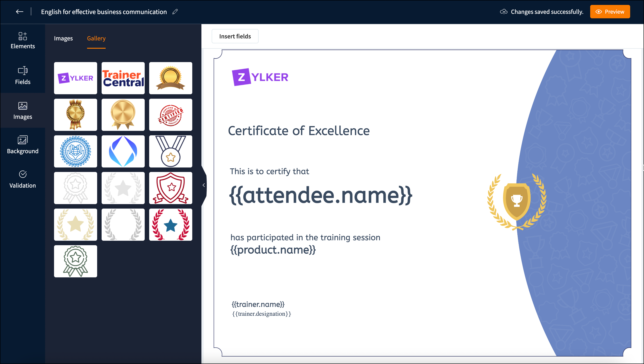Click the Insert fields button
The image size is (644, 364).
tap(235, 36)
